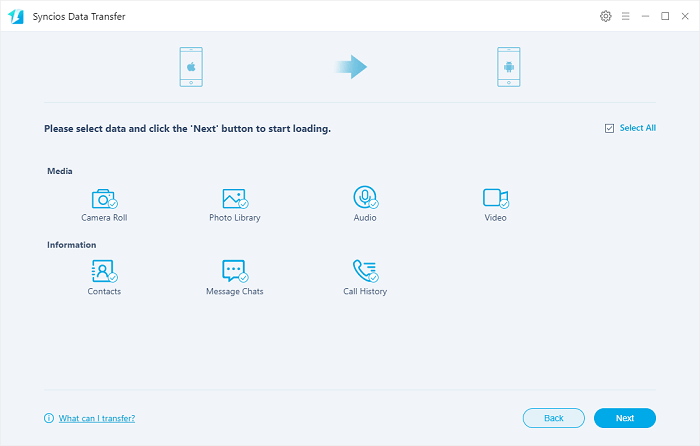The width and height of the screenshot is (700, 446).
Task: Open the 'What can I transfer?' link
Action: pos(96,418)
